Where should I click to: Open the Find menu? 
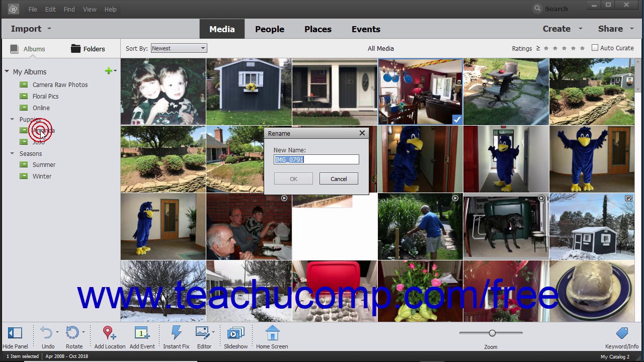[x=69, y=9]
